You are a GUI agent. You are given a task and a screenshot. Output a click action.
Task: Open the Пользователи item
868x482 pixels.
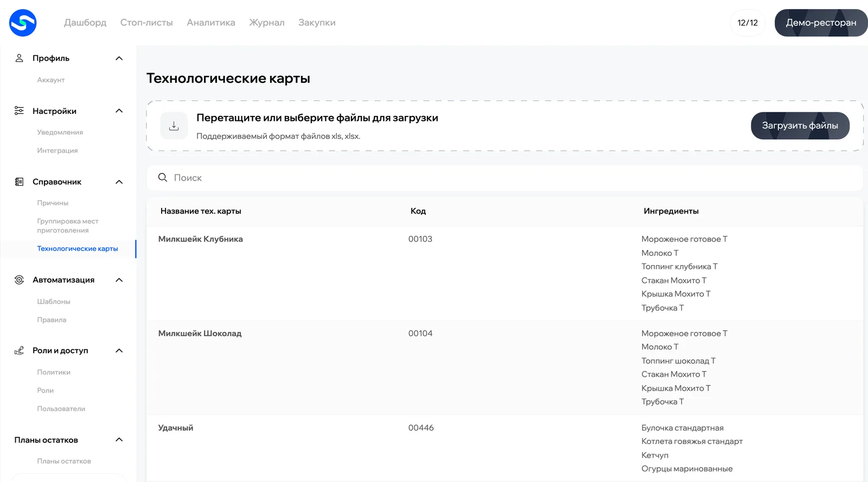tap(61, 409)
